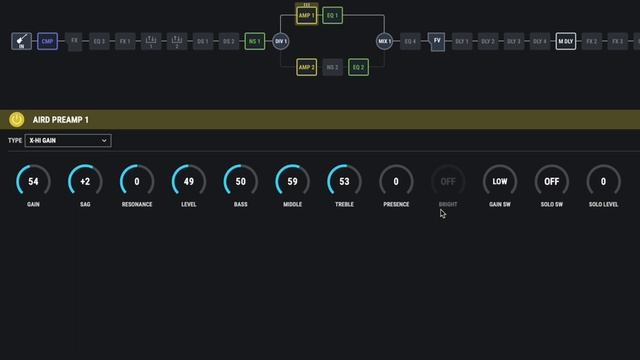Image resolution: width=640 pixels, height=360 pixels.
Task: Select the MIX 1 mixer node
Action: pyautogui.click(x=384, y=41)
